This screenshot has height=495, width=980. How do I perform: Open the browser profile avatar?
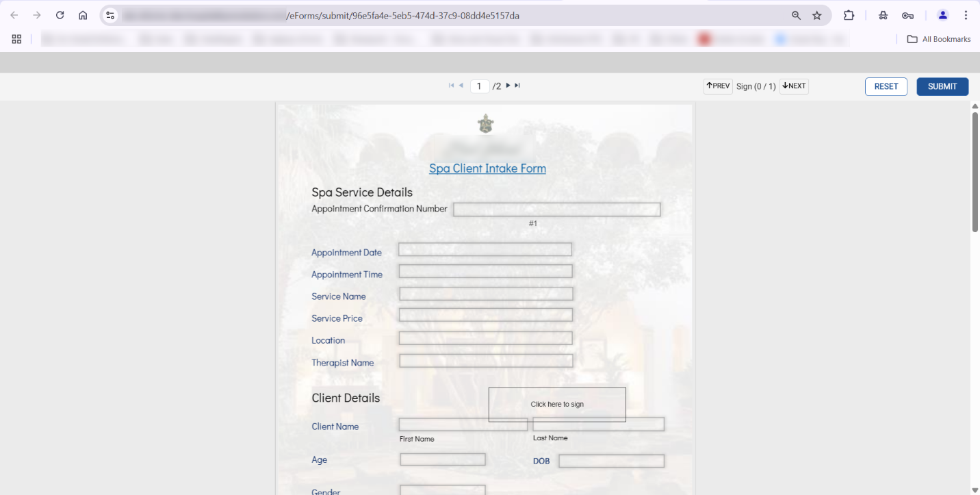pos(942,15)
